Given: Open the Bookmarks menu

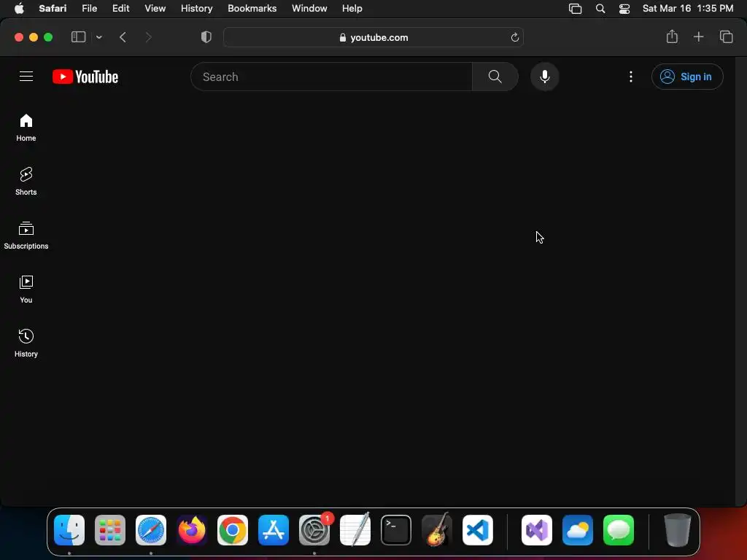Looking at the screenshot, I should coord(252,8).
